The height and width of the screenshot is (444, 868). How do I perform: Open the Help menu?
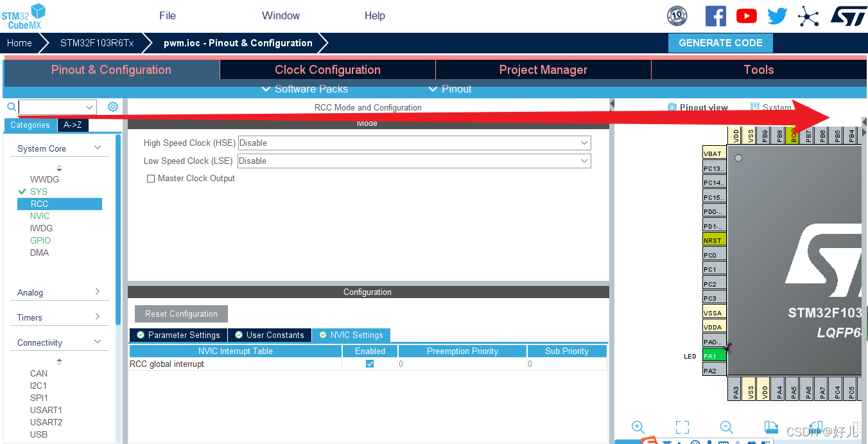(x=375, y=15)
